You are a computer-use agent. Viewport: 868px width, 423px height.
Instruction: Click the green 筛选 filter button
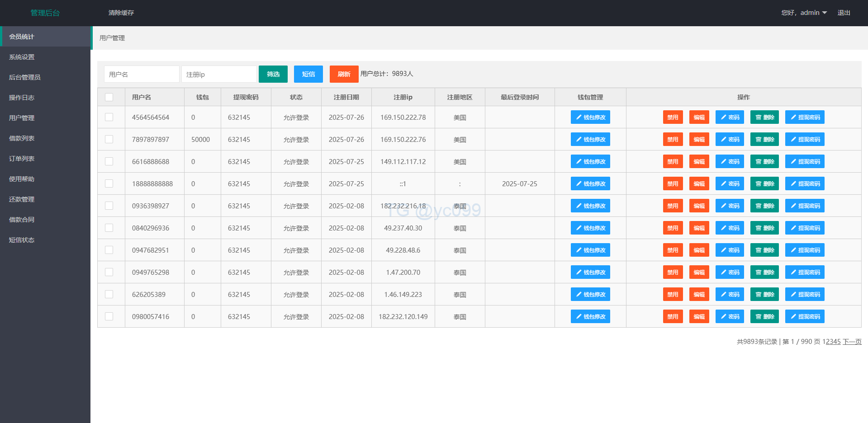[273, 74]
